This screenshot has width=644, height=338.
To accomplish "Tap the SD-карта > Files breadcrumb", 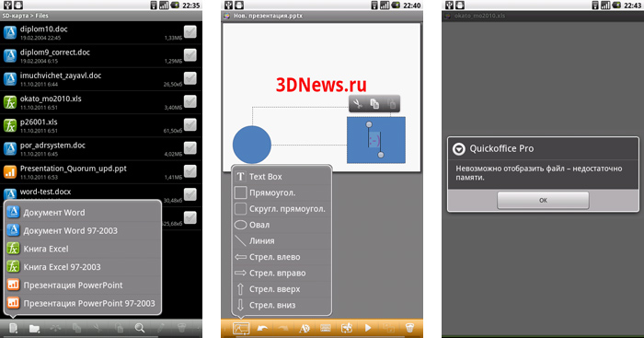I will (x=25, y=16).
